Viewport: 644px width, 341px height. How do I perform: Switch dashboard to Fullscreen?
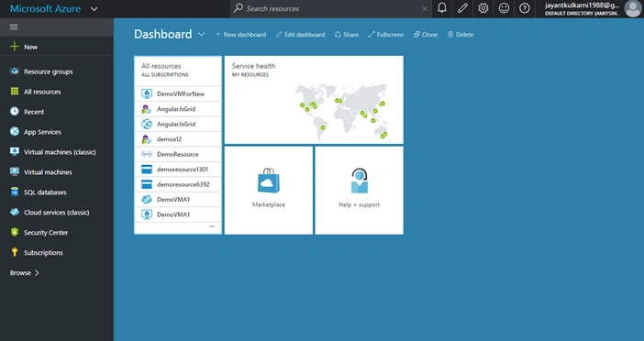(x=385, y=35)
